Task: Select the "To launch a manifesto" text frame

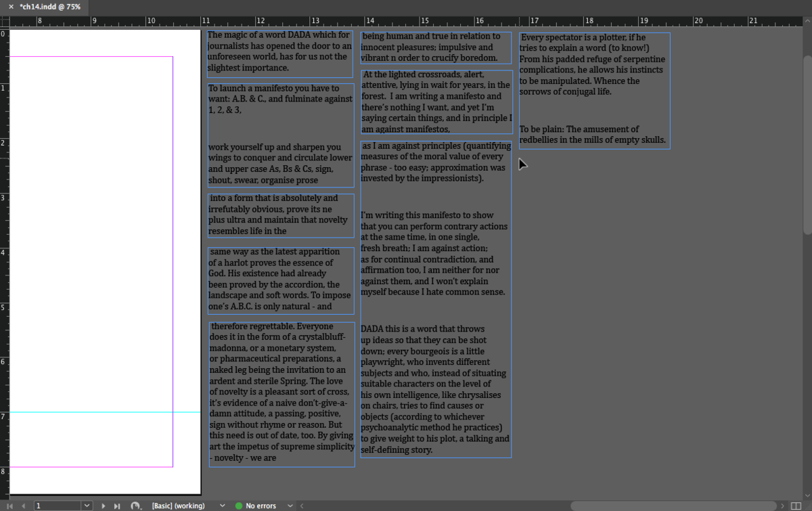Action: point(280,135)
